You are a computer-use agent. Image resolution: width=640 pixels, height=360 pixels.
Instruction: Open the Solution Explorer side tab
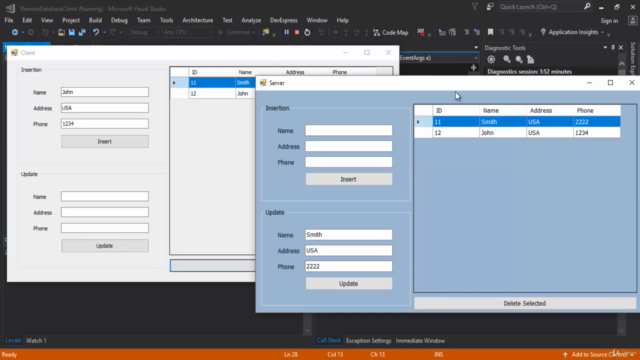coord(633,58)
